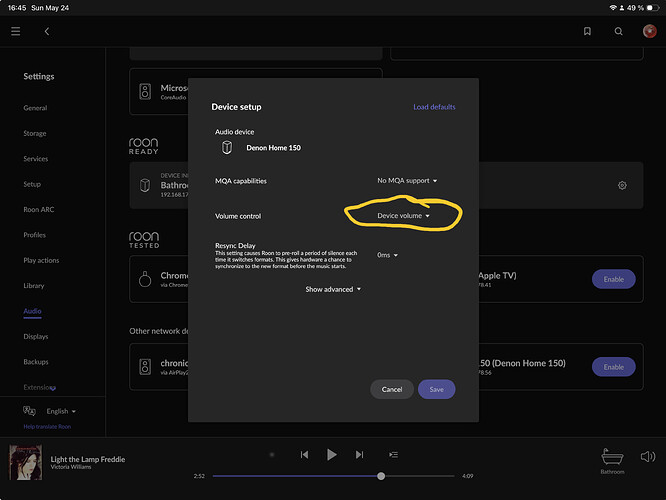Open Profiles settings

click(x=34, y=235)
